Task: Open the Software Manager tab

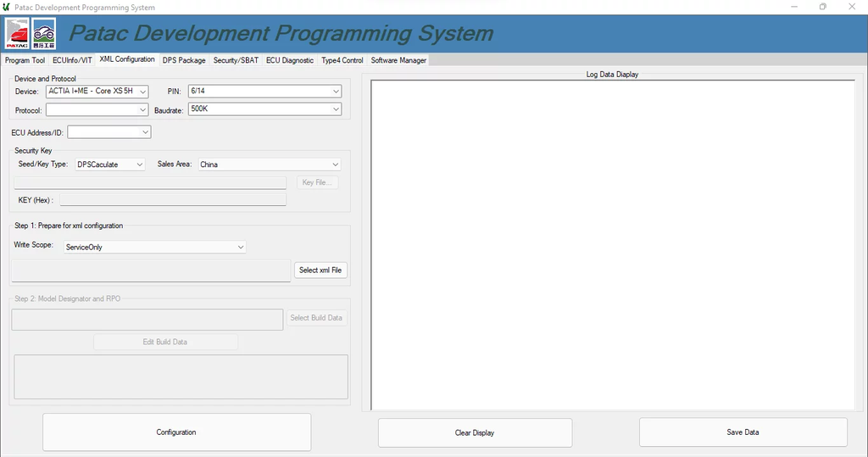Action: [398, 60]
